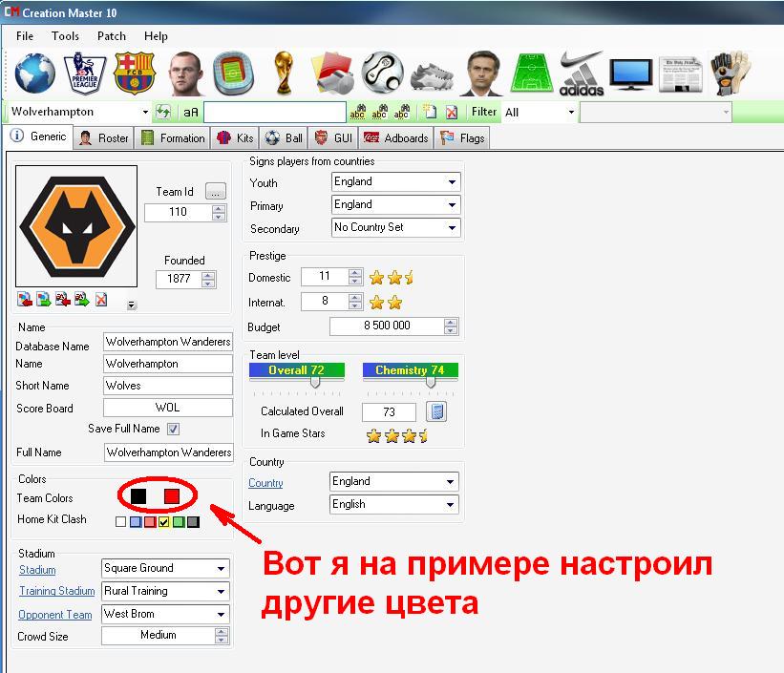Open the newspaper icon

(x=681, y=75)
